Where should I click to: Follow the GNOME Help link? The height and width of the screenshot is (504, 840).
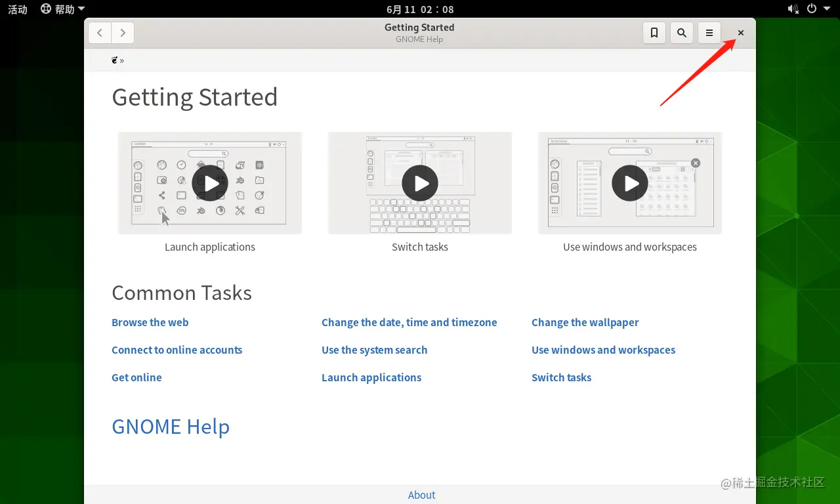pos(171,427)
